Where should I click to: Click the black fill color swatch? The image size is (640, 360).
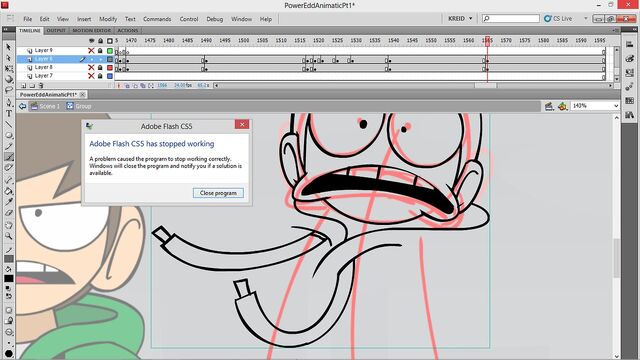coord(9,278)
